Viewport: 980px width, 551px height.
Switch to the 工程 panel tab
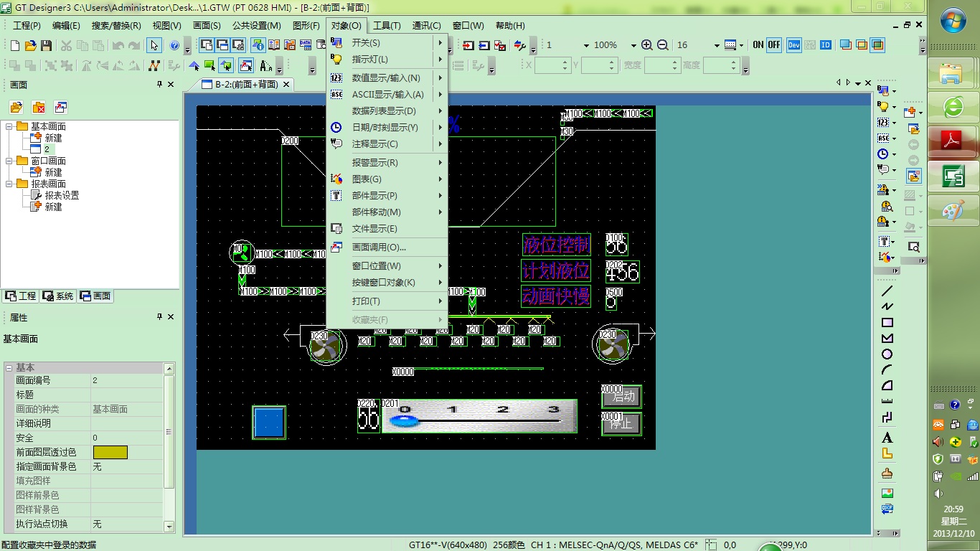pos(21,296)
